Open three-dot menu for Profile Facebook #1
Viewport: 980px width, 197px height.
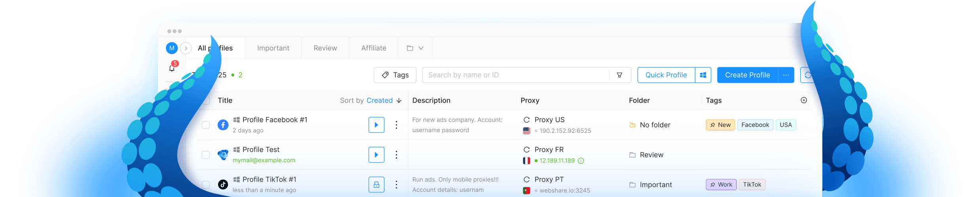click(x=396, y=125)
